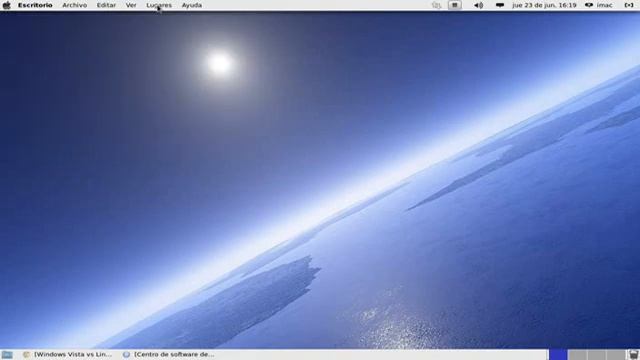Open the Ayuda menu
Viewport: 640px width, 360px height.
click(192, 5)
